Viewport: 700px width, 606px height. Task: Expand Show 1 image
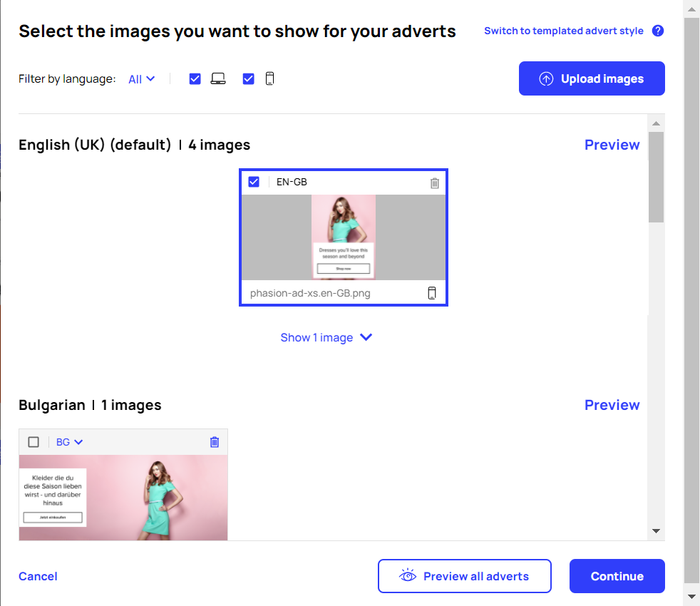point(326,337)
